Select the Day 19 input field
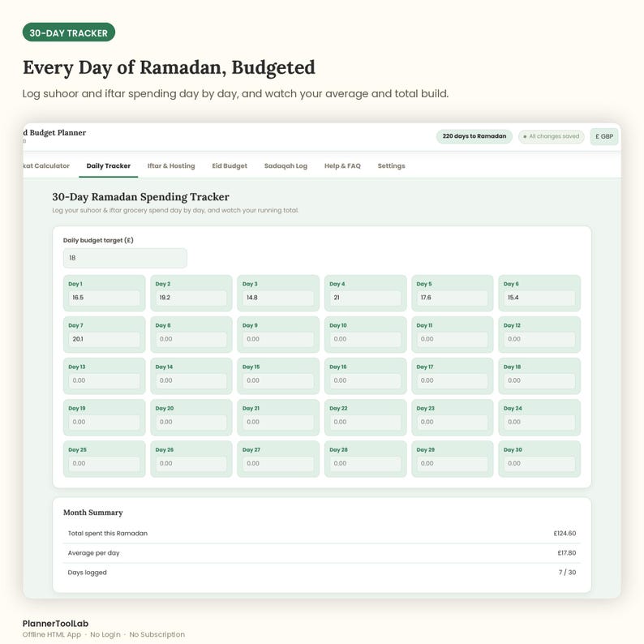Viewport: 644px width, 644px height. tap(105, 423)
